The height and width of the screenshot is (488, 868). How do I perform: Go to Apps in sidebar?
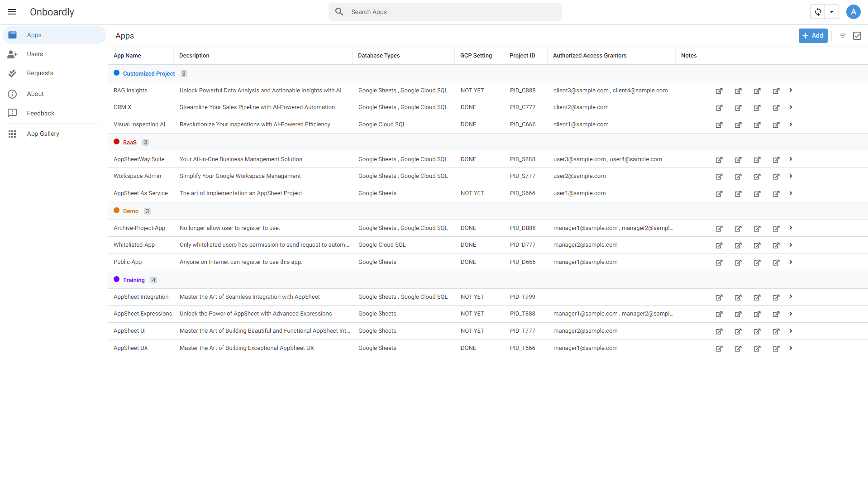[54, 35]
